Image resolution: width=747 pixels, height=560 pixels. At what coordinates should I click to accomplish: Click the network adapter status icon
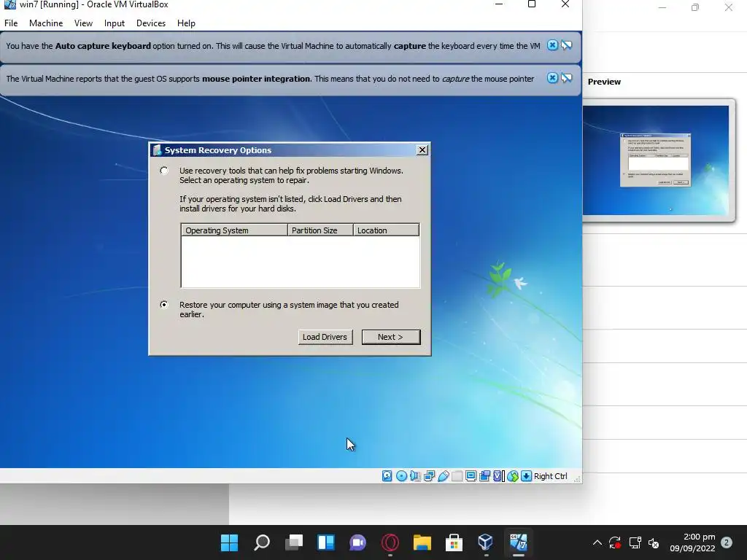point(429,475)
